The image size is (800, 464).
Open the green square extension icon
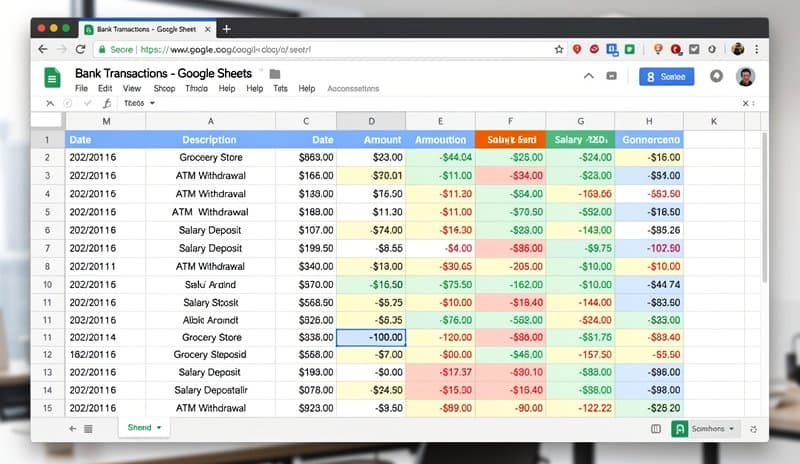[x=630, y=49]
